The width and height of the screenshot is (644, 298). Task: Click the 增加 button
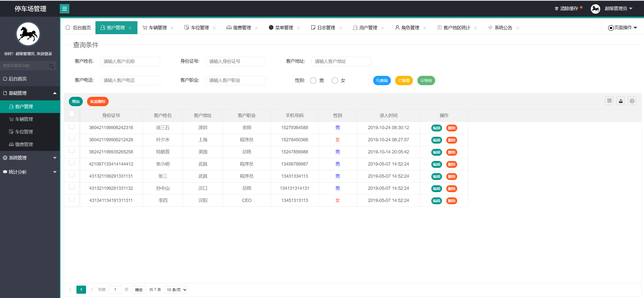tap(76, 102)
